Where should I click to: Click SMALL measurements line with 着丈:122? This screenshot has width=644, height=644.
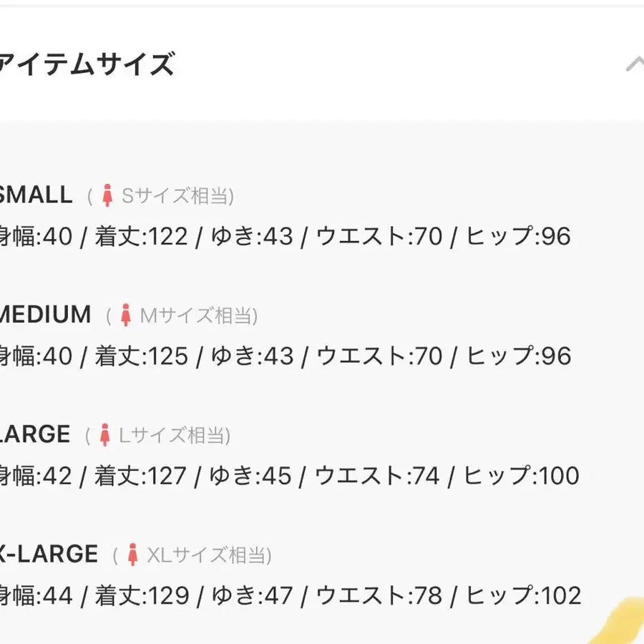(286, 236)
